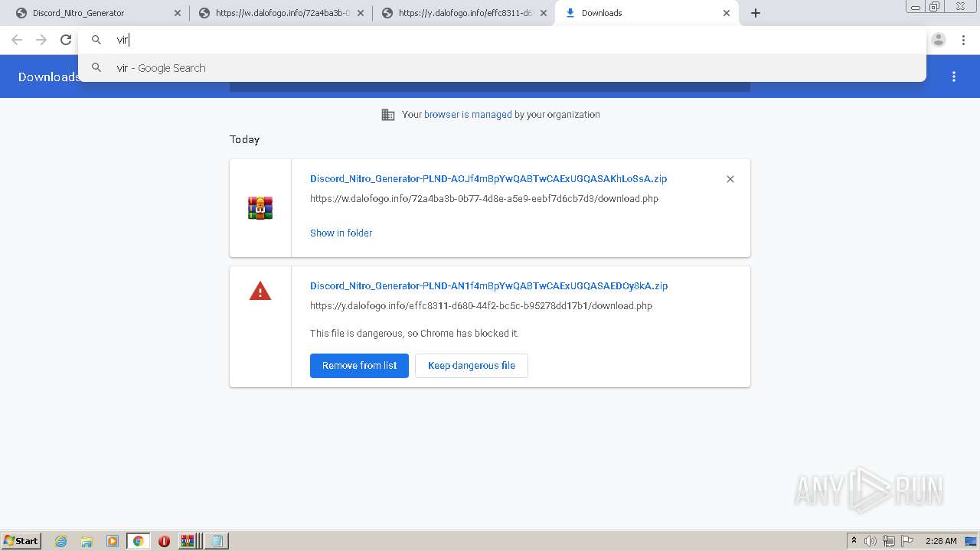Show hidden system tray icons

pyautogui.click(x=854, y=541)
